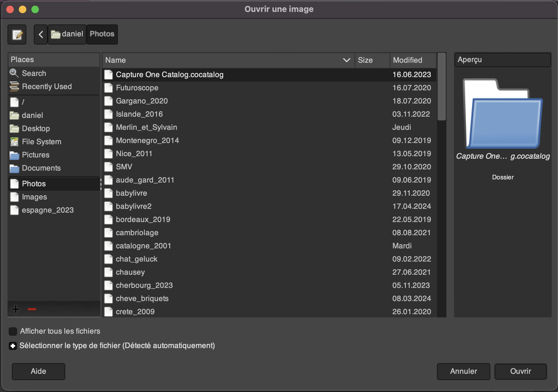Image resolution: width=558 pixels, height=392 pixels.
Task: Expand Sélectionner le type de fichier
Action: tap(13, 346)
